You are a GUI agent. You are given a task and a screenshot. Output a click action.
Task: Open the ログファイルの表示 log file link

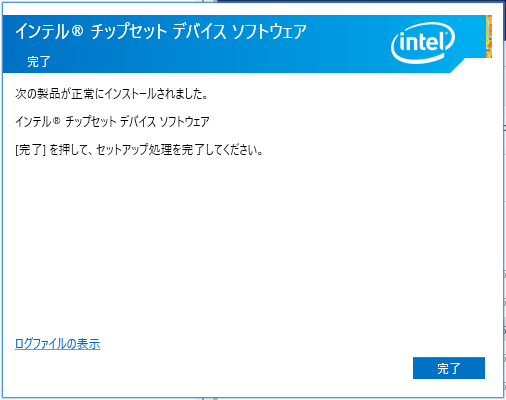(x=58, y=344)
